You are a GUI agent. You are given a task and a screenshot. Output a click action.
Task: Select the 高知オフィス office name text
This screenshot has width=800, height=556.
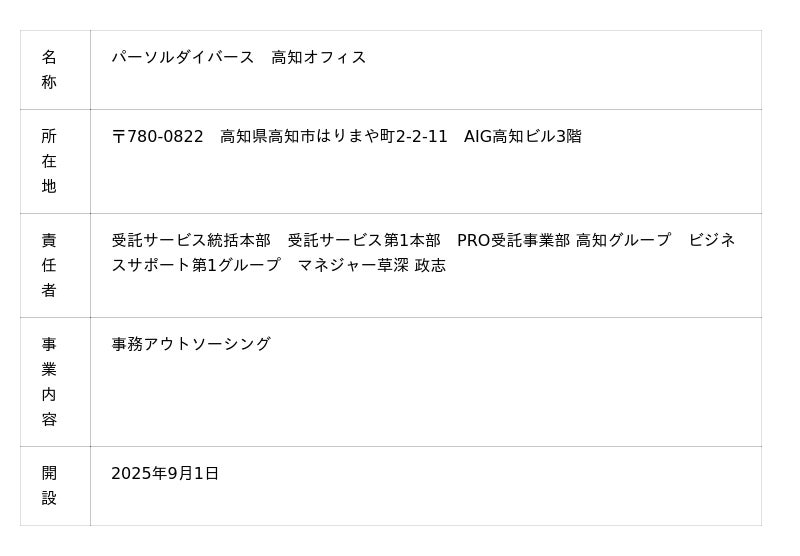point(319,57)
